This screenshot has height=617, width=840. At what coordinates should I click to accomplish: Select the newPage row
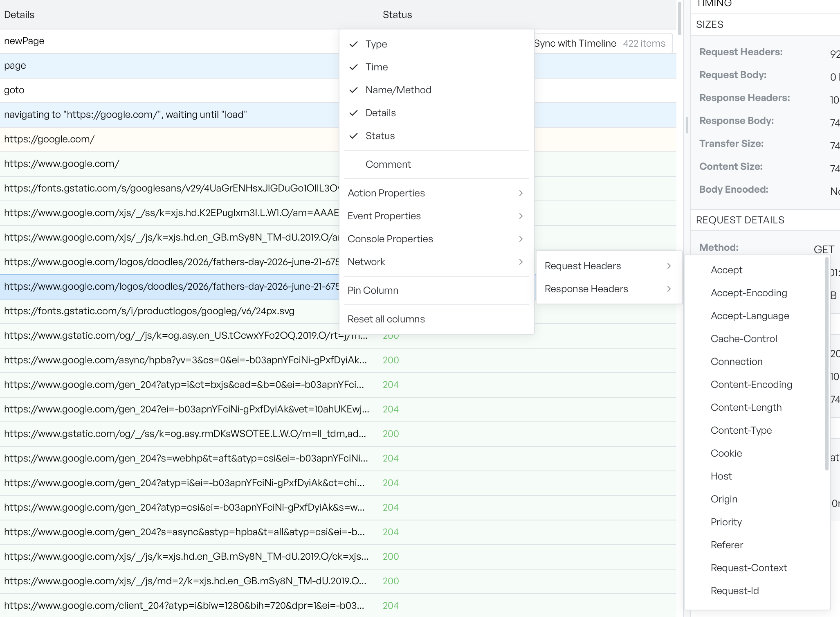pyautogui.click(x=169, y=41)
